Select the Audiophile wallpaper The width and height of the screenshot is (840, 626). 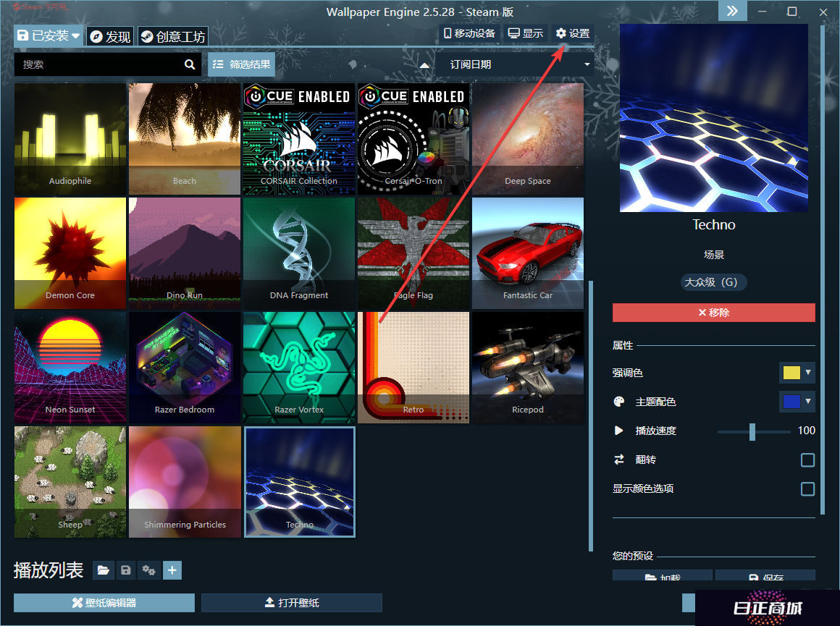[x=70, y=139]
